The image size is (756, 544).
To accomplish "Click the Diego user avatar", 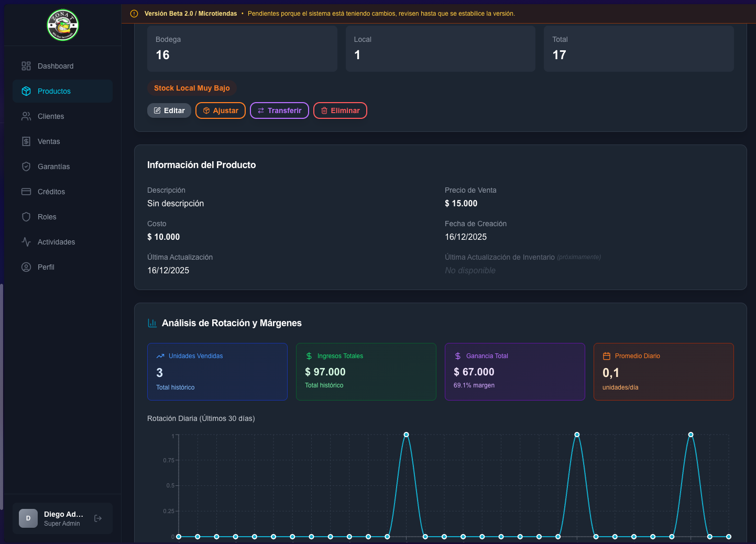I will pos(28,518).
